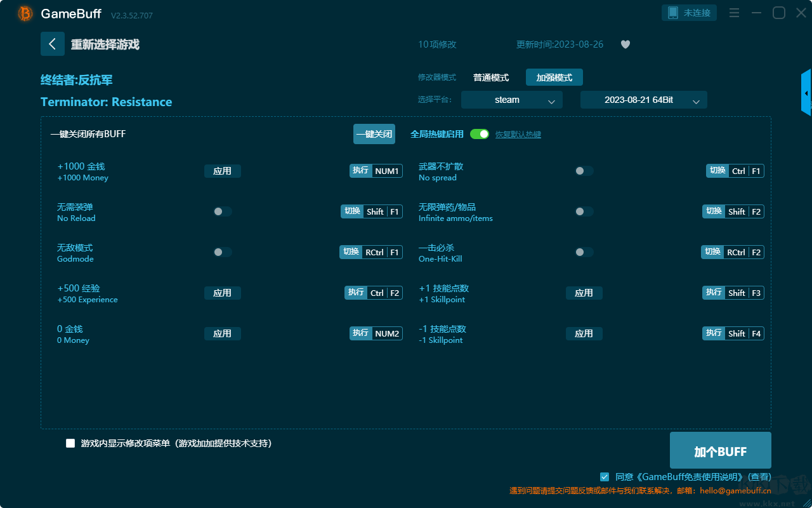The height and width of the screenshot is (508, 812).
Task: Click the NUM1 hotkey for +1000 Money
Action: tap(386, 171)
